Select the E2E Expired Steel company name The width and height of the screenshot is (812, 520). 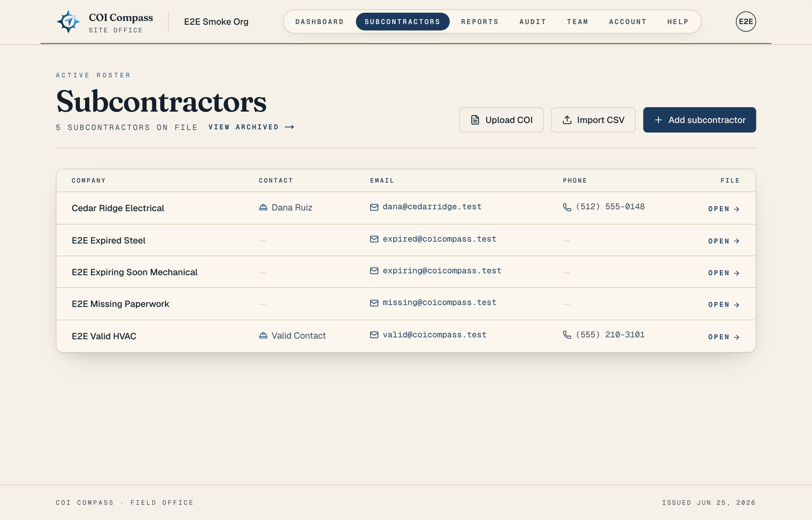point(108,240)
